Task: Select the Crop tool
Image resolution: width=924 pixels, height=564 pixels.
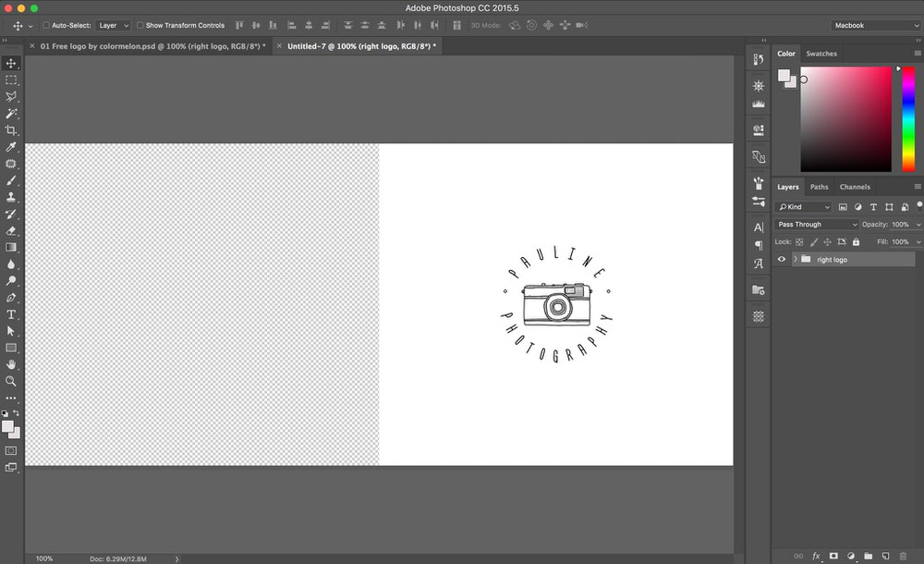Action: coord(10,129)
